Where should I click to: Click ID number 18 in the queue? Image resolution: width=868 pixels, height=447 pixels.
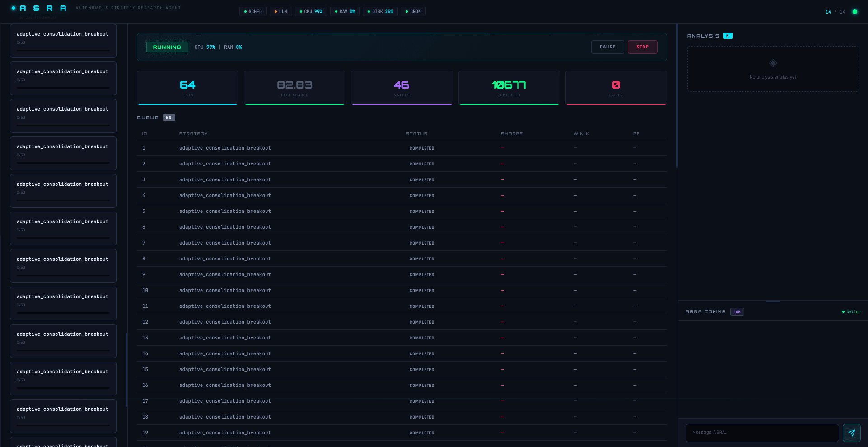[145, 417]
